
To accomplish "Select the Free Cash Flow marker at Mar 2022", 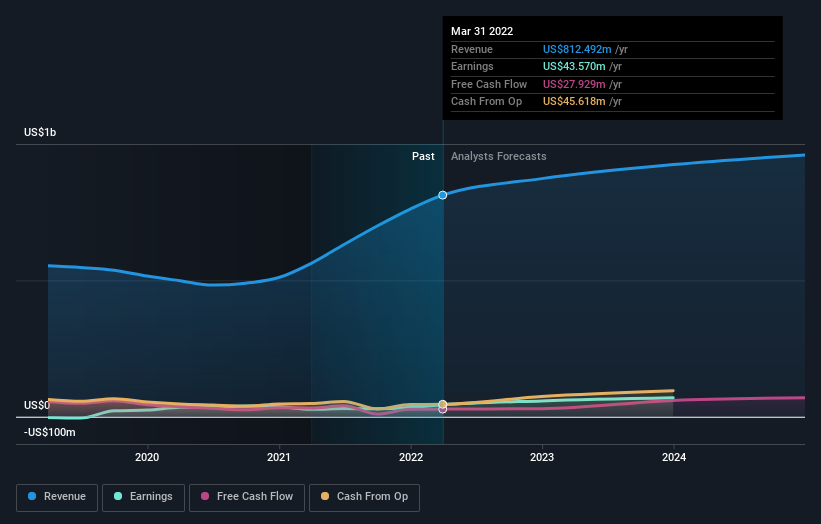I will [x=442, y=410].
